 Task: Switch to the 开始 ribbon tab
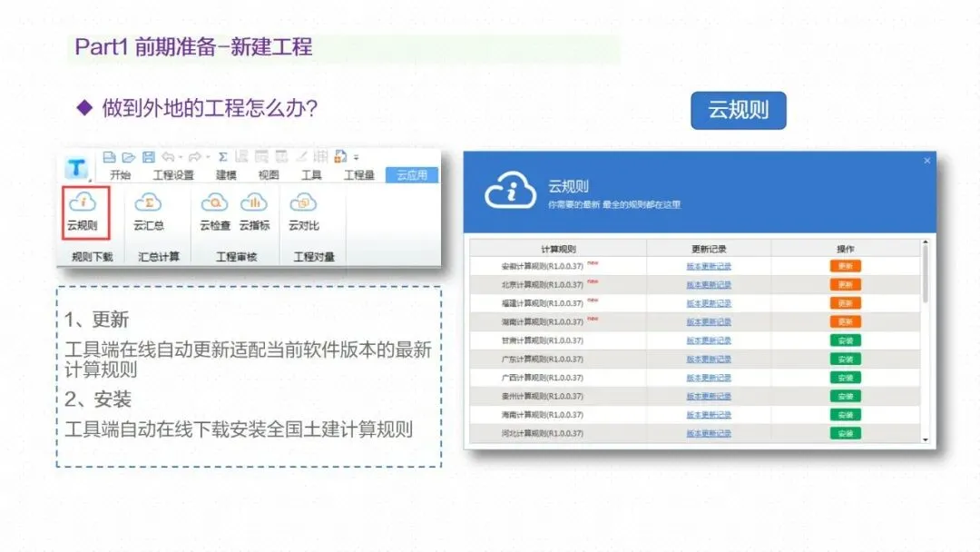[120, 175]
